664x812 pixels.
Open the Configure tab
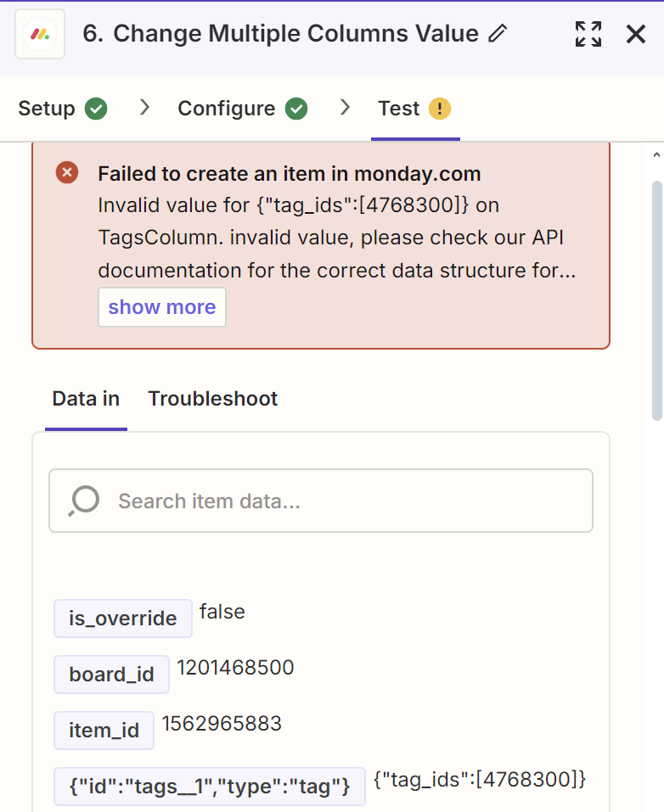243,109
